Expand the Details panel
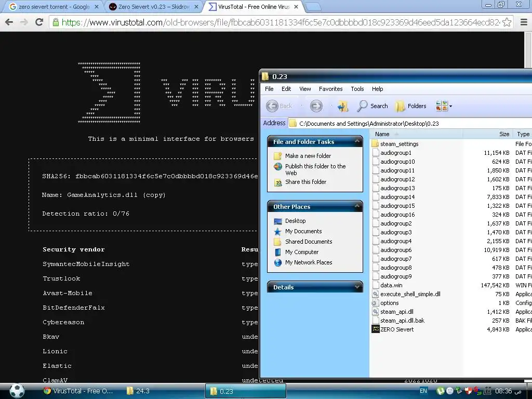The height and width of the screenshot is (399, 532). [x=357, y=287]
